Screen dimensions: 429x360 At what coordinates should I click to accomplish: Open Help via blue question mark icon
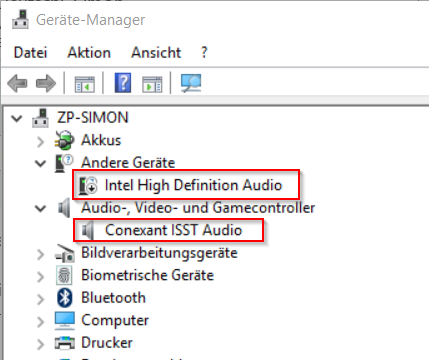(x=123, y=83)
